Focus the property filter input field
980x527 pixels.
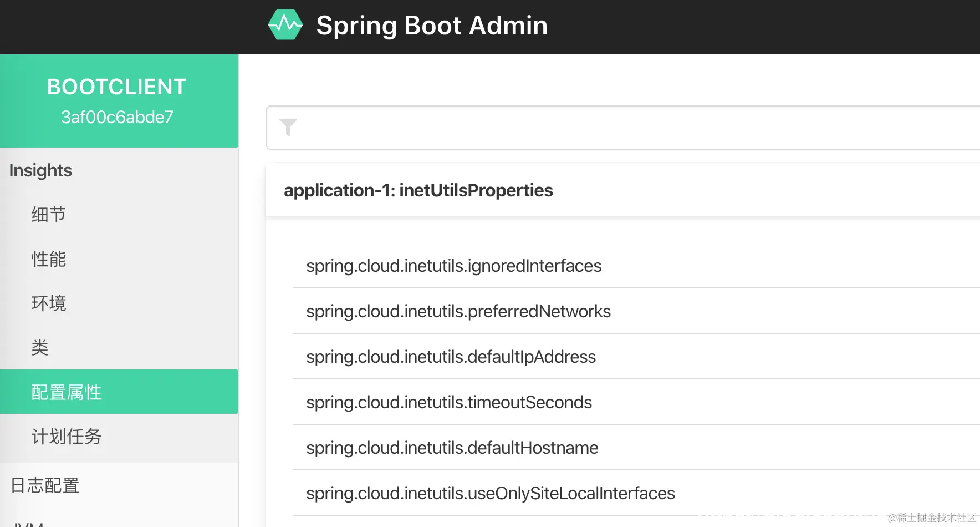click(623, 128)
